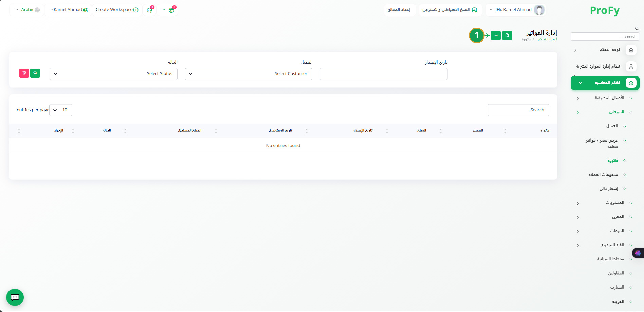The width and height of the screenshot is (644, 312).
Task: Click the table Search field
Action: point(518,110)
